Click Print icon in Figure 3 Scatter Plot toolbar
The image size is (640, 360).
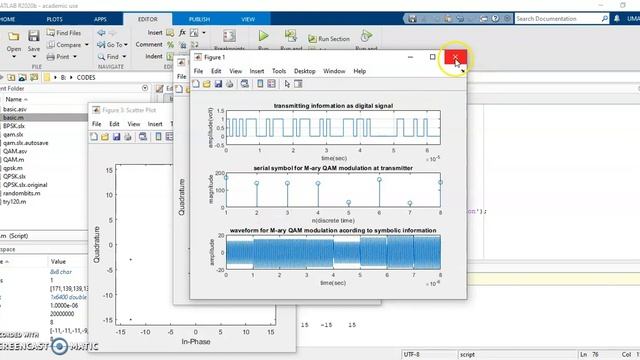[128, 137]
